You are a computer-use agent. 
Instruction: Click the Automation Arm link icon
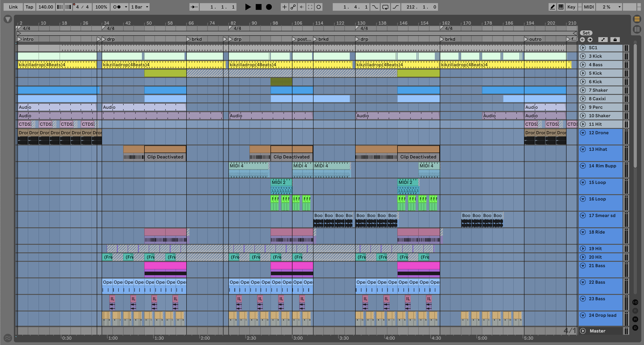pyautogui.click(x=293, y=7)
